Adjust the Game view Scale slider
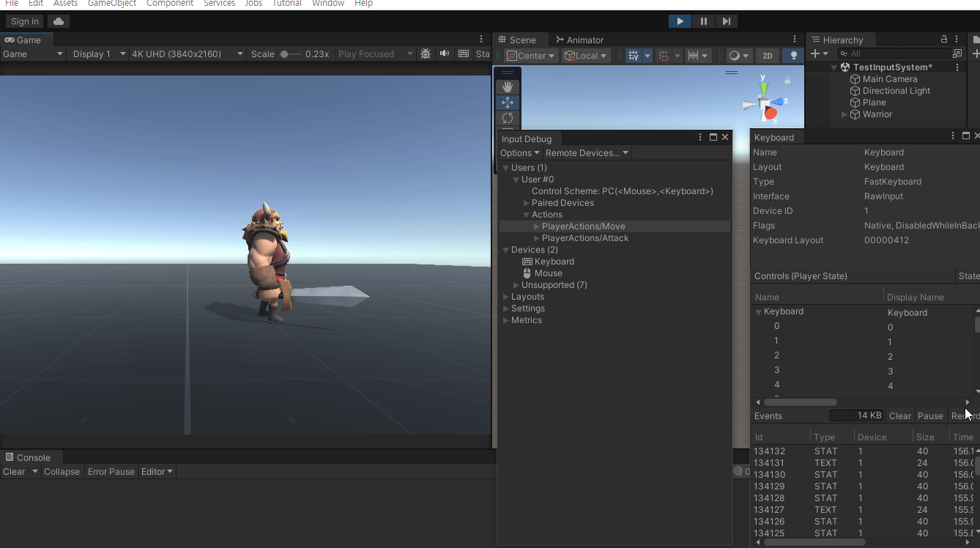The width and height of the screenshot is (980, 548). tap(290, 54)
